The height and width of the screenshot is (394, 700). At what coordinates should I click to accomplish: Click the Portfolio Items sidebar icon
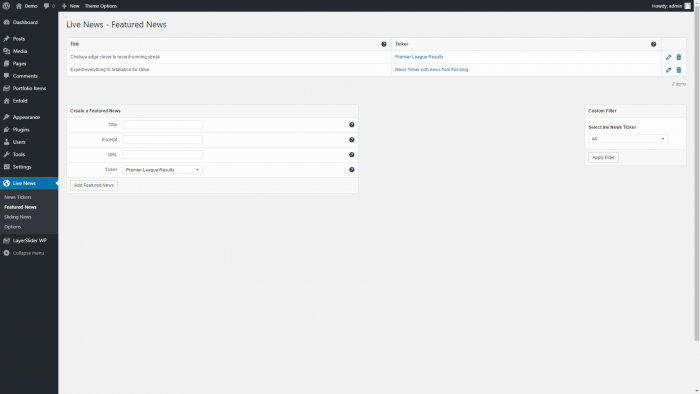pos(6,88)
